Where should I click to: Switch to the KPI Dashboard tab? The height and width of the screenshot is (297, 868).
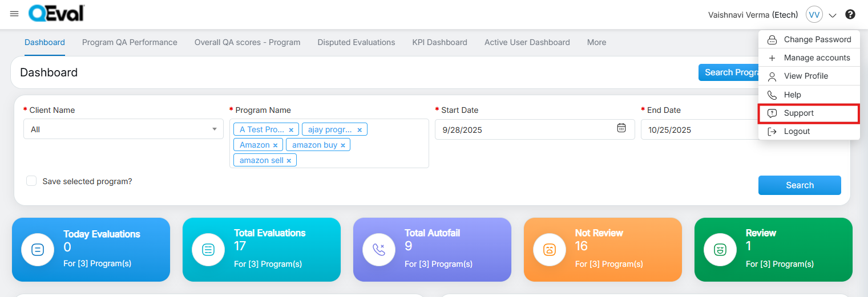coord(439,42)
